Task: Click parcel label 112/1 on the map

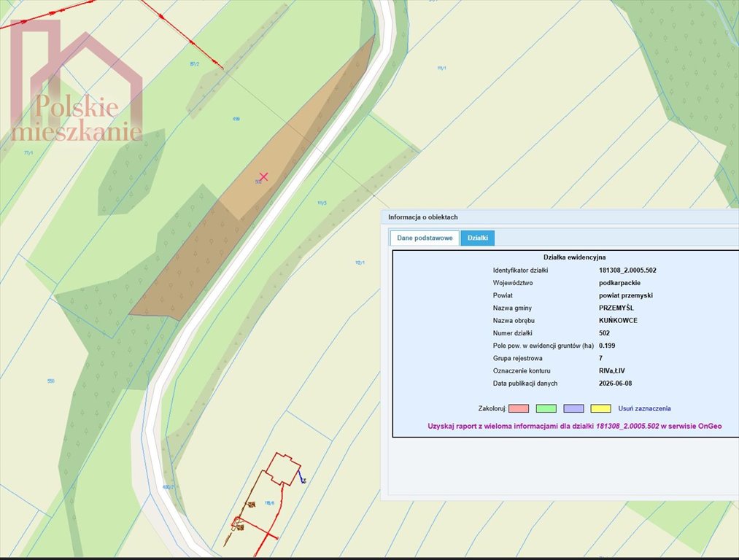Action: point(360,262)
